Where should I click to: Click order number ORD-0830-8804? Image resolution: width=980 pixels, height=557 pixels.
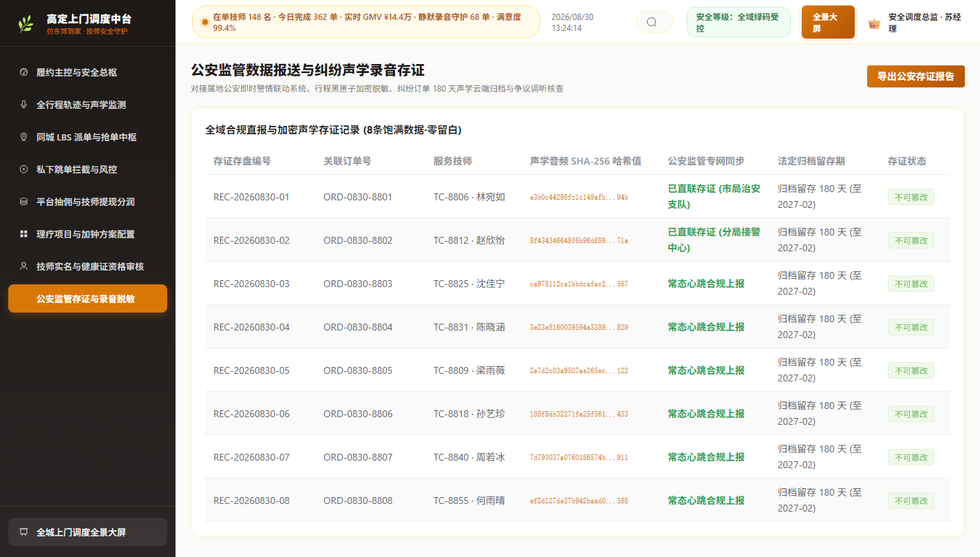click(358, 327)
